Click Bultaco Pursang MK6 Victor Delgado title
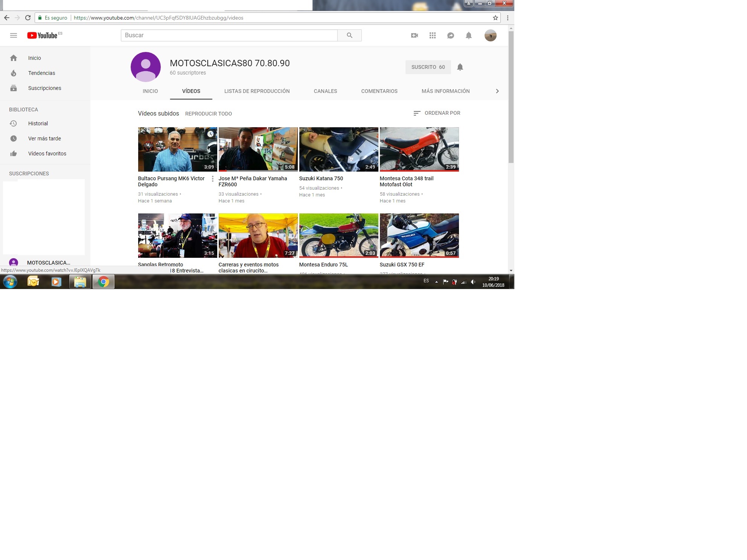The image size is (747, 560). pyautogui.click(x=171, y=181)
